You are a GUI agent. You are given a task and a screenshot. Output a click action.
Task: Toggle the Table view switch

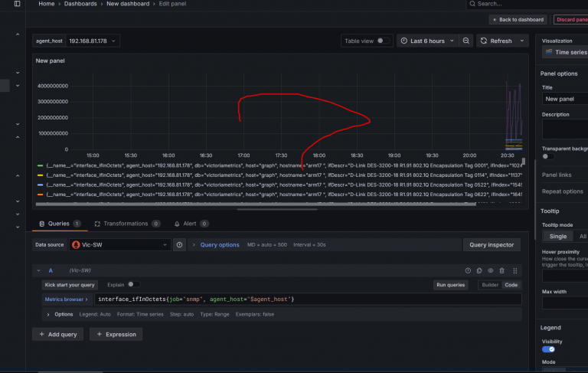(383, 41)
